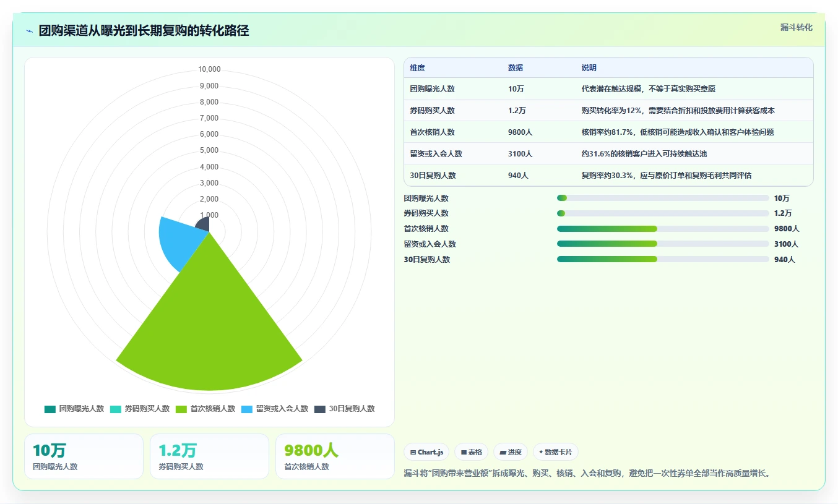Click description 核销率约81.7%
838x504 pixels.
tap(677, 132)
